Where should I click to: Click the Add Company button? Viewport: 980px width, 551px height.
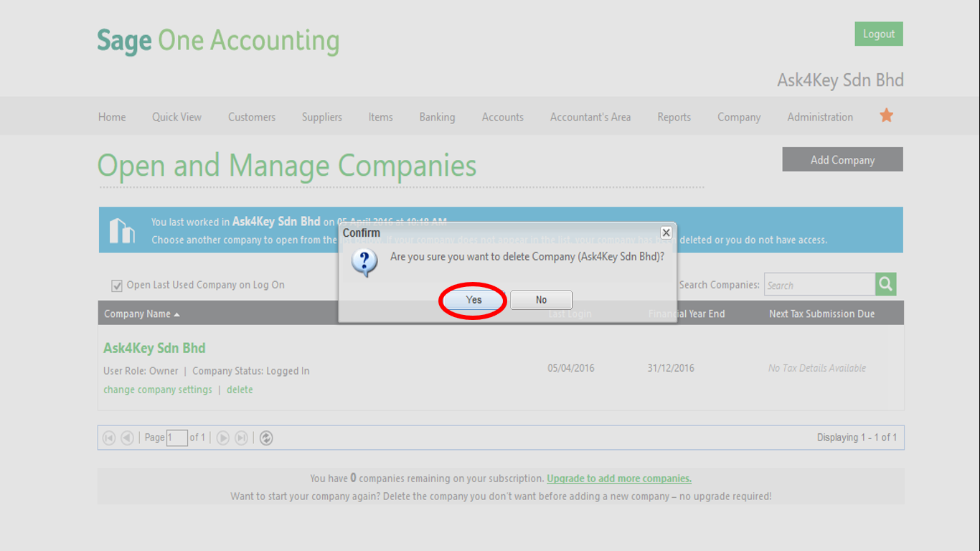(x=842, y=159)
